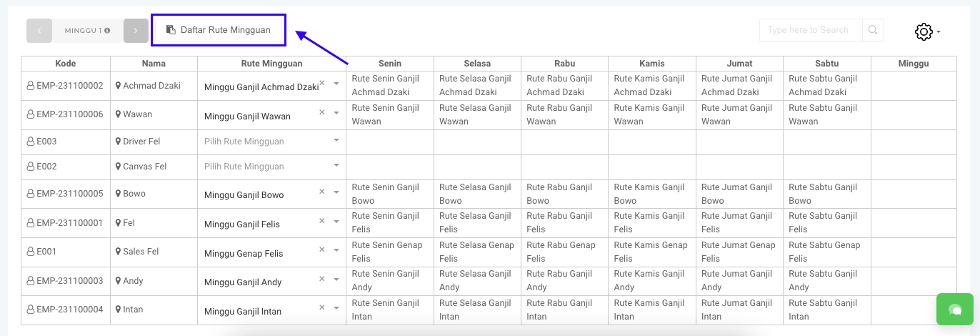980x336 pixels.
Task: Click the Type here to Search field
Action: [x=811, y=30]
